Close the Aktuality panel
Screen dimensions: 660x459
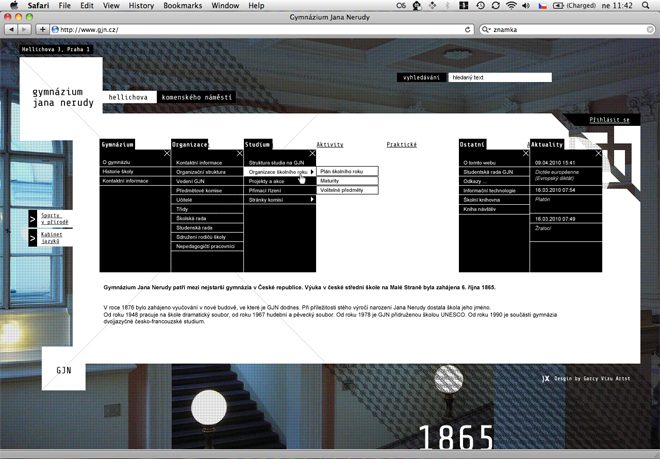click(x=598, y=153)
